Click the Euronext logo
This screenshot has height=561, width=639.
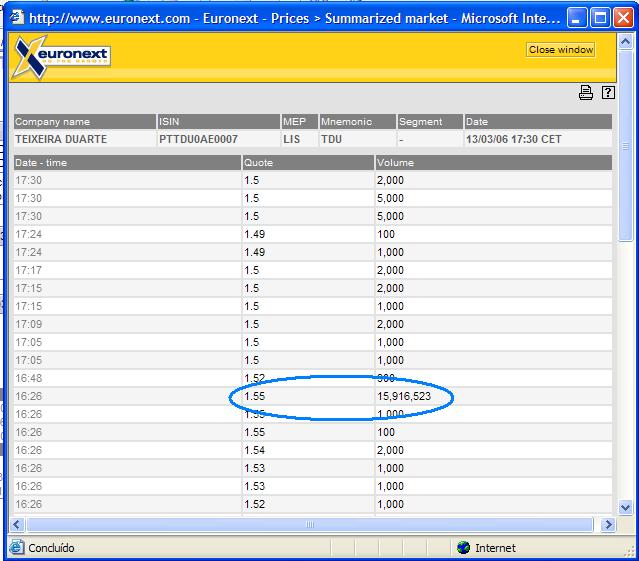(x=61, y=58)
